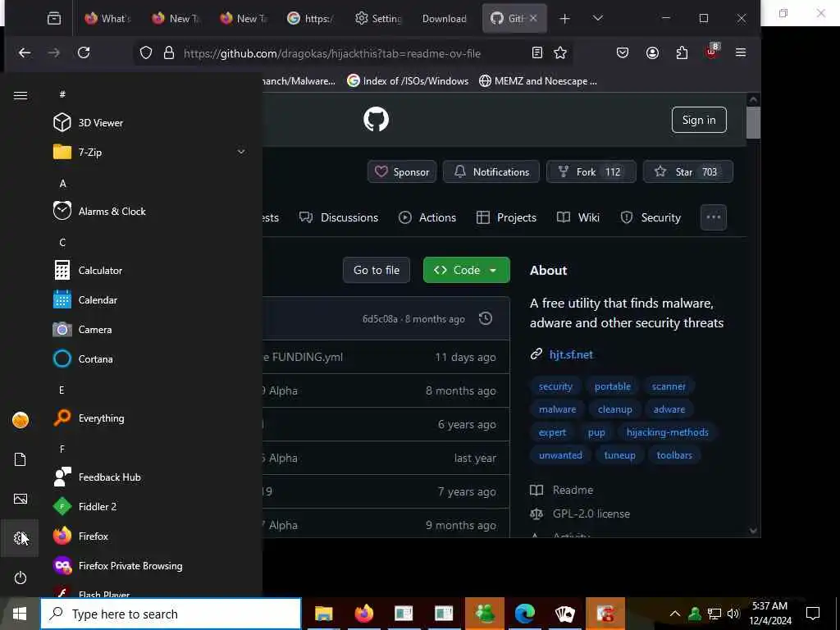The width and height of the screenshot is (840, 630).
Task: Fork the repository
Action: point(591,172)
